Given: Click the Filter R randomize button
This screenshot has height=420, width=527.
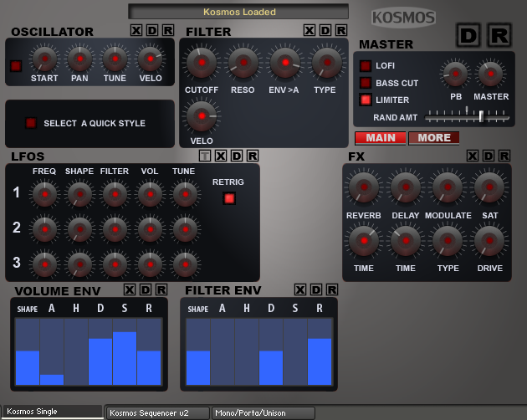Looking at the screenshot, I should pyautogui.click(x=341, y=30).
